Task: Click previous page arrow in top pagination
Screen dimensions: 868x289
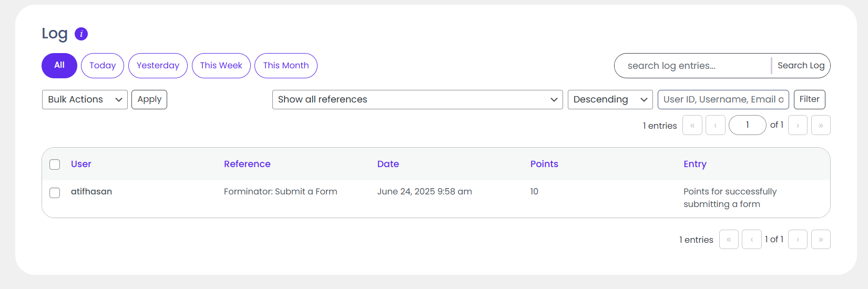Action: pyautogui.click(x=715, y=125)
